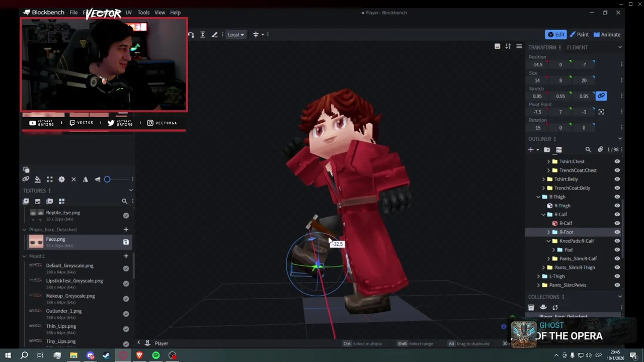Image resolution: width=644 pixels, height=362 pixels.
Task: Switch to the Element tab
Action: pos(577,47)
